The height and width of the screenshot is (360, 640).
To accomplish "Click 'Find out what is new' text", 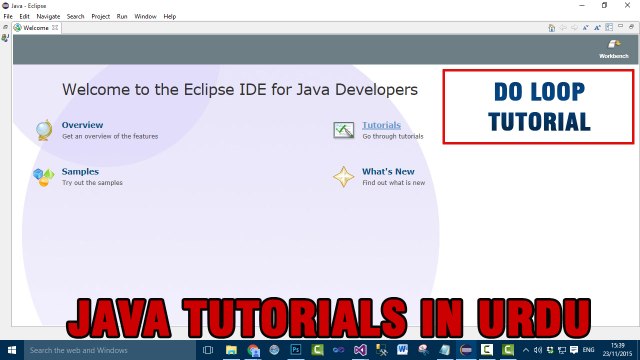I will pyautogui.click(x=394, y=183).
